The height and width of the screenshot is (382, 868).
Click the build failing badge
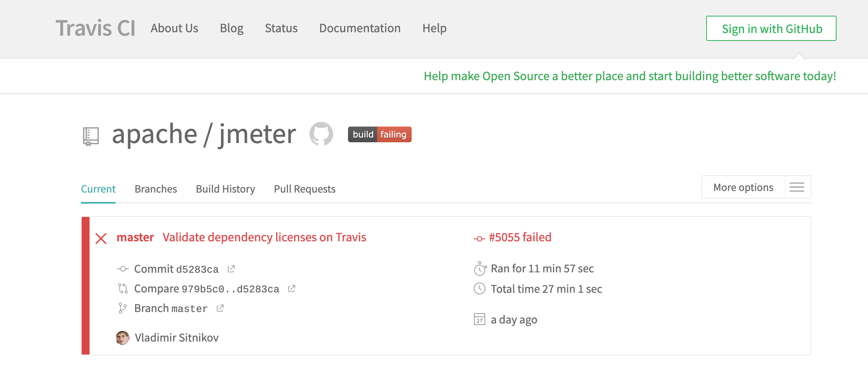380,134
